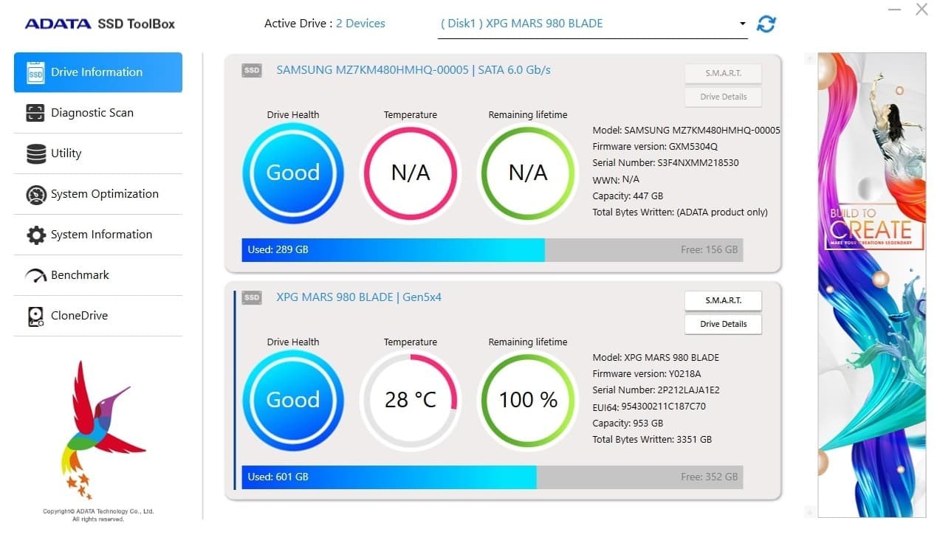Open the Drive Information tab
The width and height of the screenshot is (937, 560).
point(98,72)
